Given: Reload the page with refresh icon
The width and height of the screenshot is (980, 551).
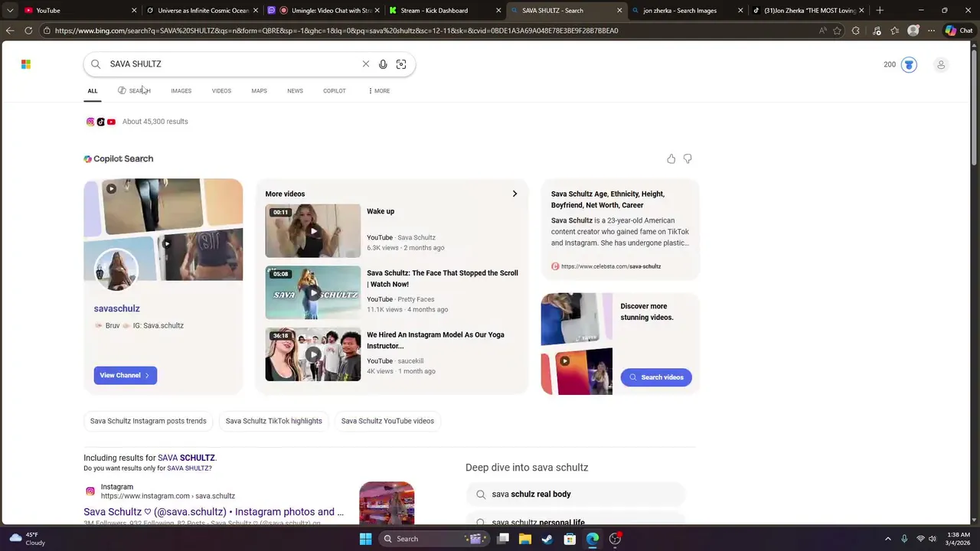Looking at the screenshot, I should (x=28, y=31).
